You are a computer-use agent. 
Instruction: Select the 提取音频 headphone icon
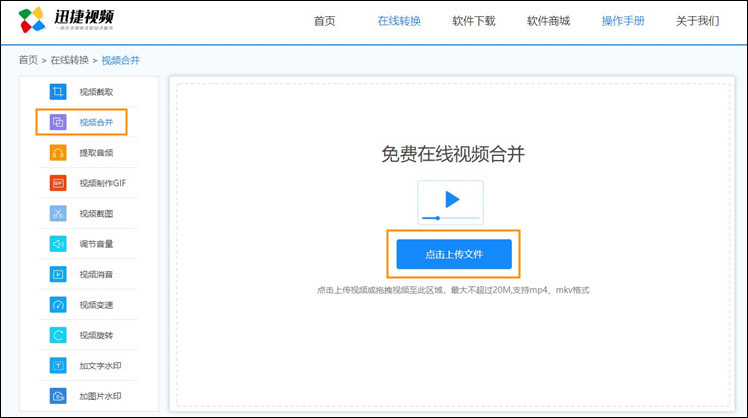58,153
